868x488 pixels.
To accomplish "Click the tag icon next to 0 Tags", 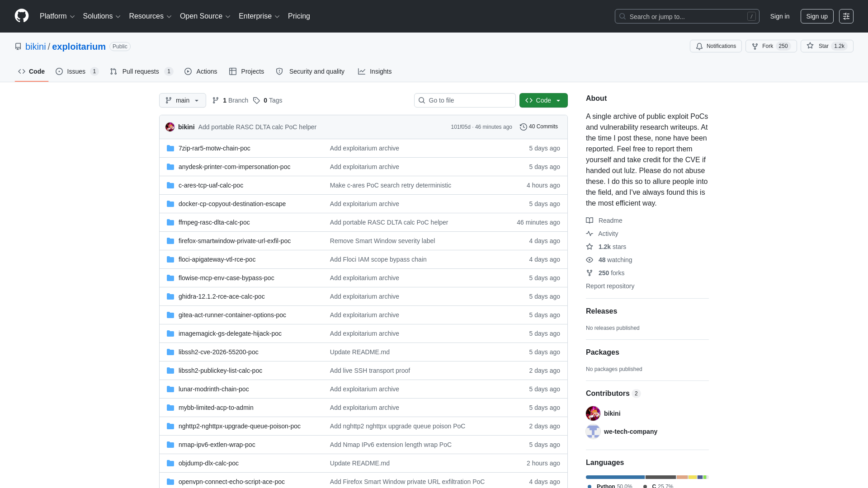I will point(256,100).
